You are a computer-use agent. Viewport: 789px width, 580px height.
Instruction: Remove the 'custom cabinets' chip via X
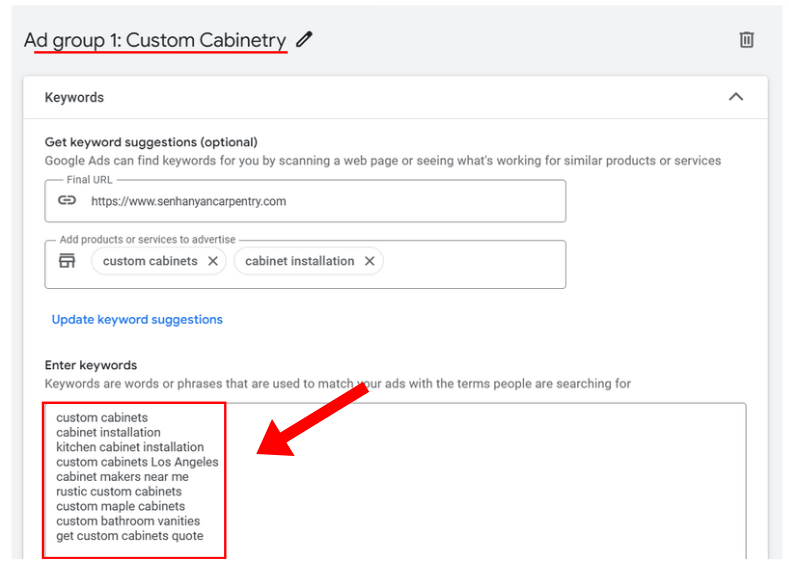click(x=212, y=261)
